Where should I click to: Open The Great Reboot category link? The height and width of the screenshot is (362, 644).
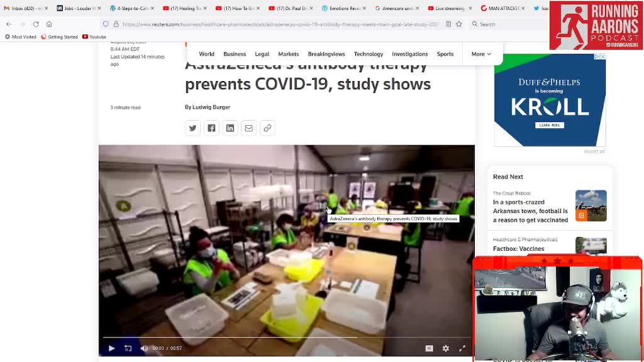click(512, 193)
